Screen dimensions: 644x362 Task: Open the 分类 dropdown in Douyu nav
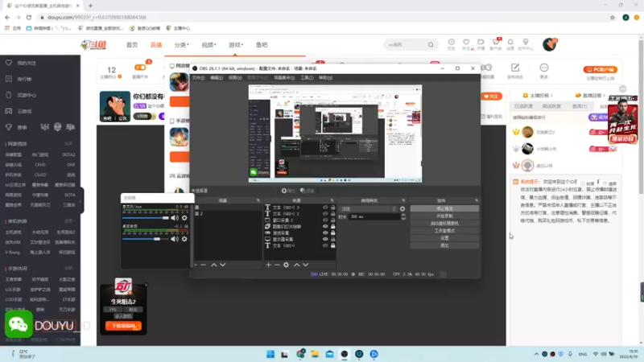click(x=182, y=45)
